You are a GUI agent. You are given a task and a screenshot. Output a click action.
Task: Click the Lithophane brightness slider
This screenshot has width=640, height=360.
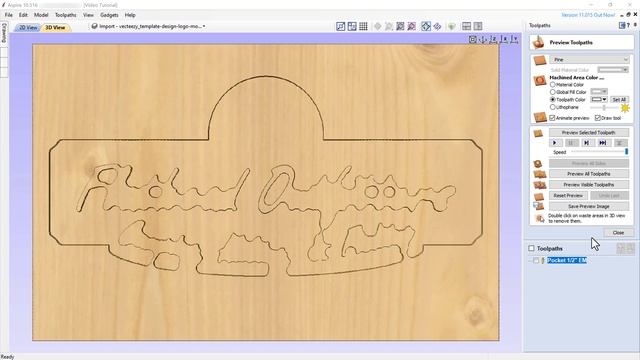point(604,107)
